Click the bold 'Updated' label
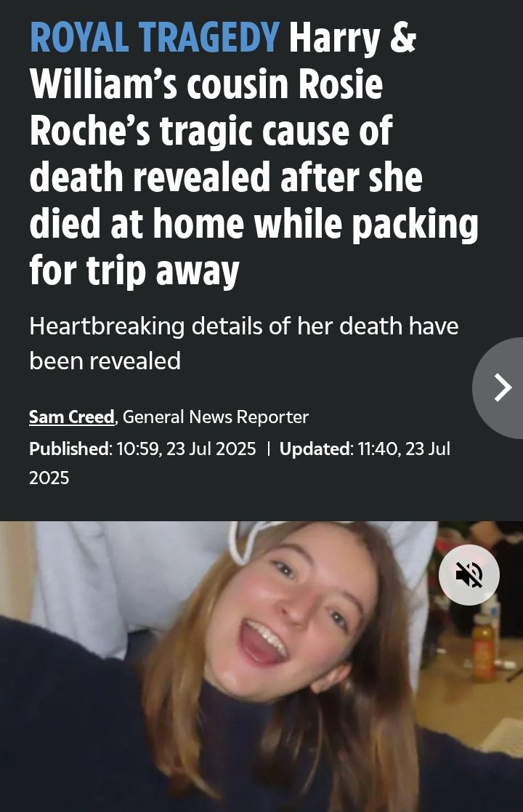The width and height of the screenshot is (523, 812). click(x=315, y=449)
